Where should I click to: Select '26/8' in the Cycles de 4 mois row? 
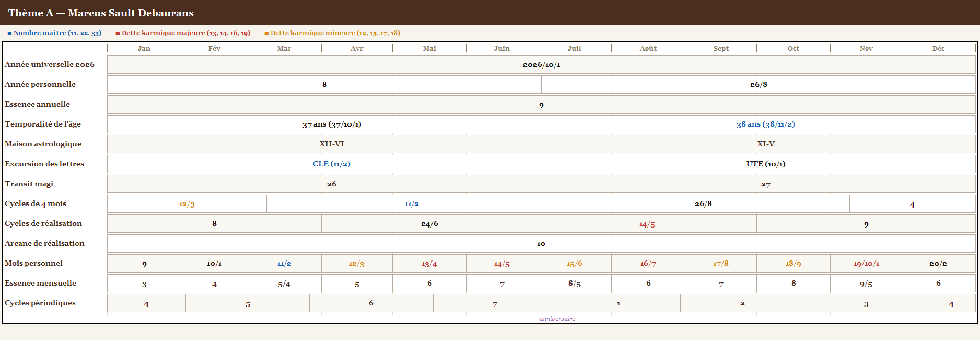[703, 204]
